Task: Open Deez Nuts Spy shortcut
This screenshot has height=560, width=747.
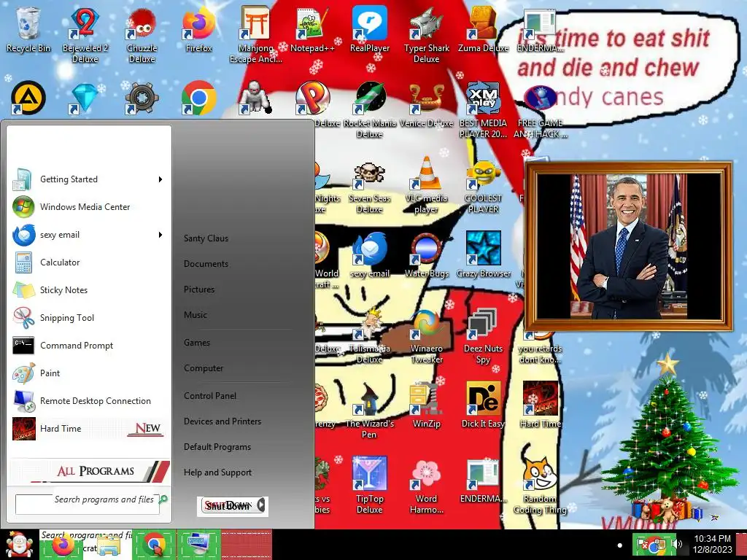Action: coord(483,335)
